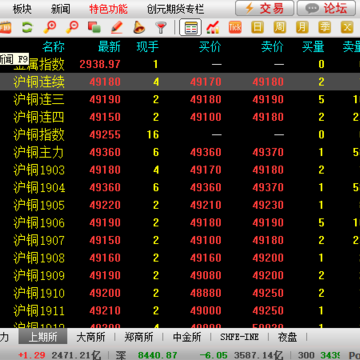Sort by the 最新 column header
This screenshot has height=360, width=360.
pyautogui.click(x=109, y=47)
